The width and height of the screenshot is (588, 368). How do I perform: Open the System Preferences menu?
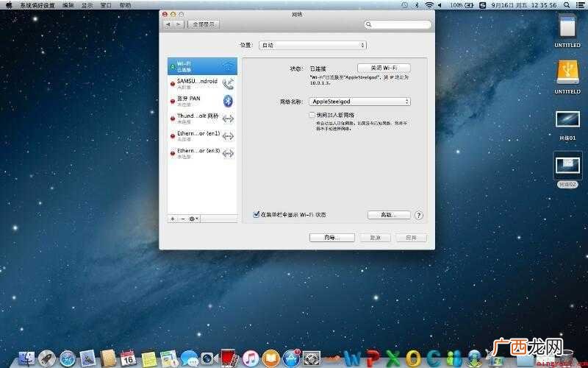click(x=37, y=5)
